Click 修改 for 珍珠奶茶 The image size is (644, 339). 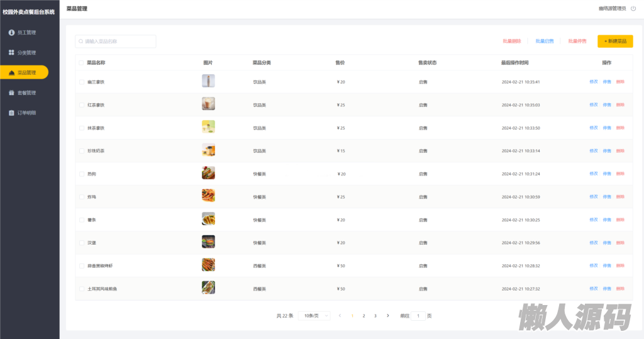594,151
